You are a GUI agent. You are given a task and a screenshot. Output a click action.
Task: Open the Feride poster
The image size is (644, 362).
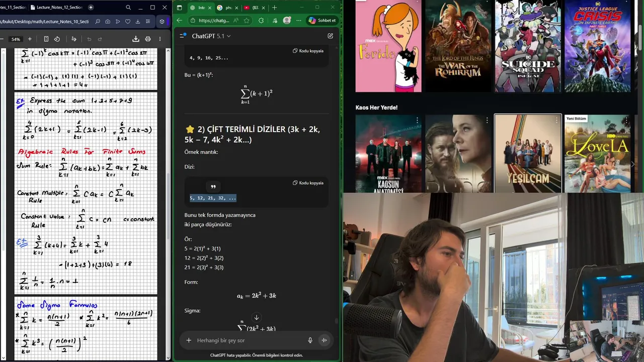click(x=388, y=46)
